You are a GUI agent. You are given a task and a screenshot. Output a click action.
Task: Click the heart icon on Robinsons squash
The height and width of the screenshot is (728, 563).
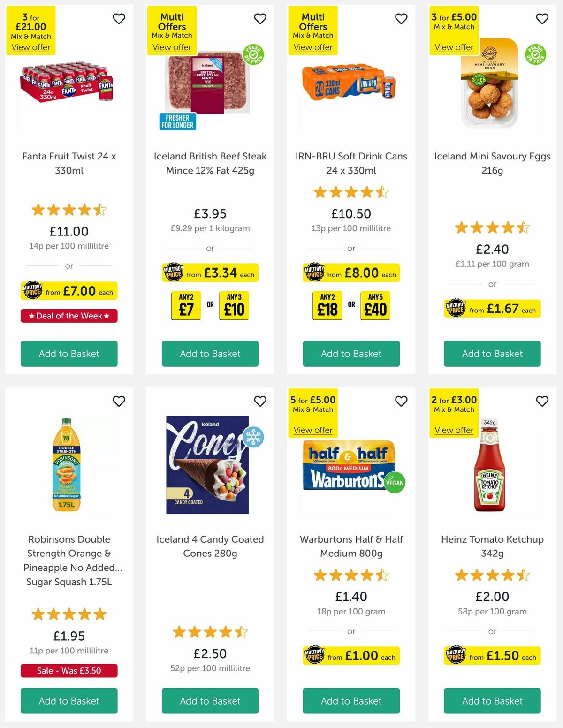coord(119,402)
